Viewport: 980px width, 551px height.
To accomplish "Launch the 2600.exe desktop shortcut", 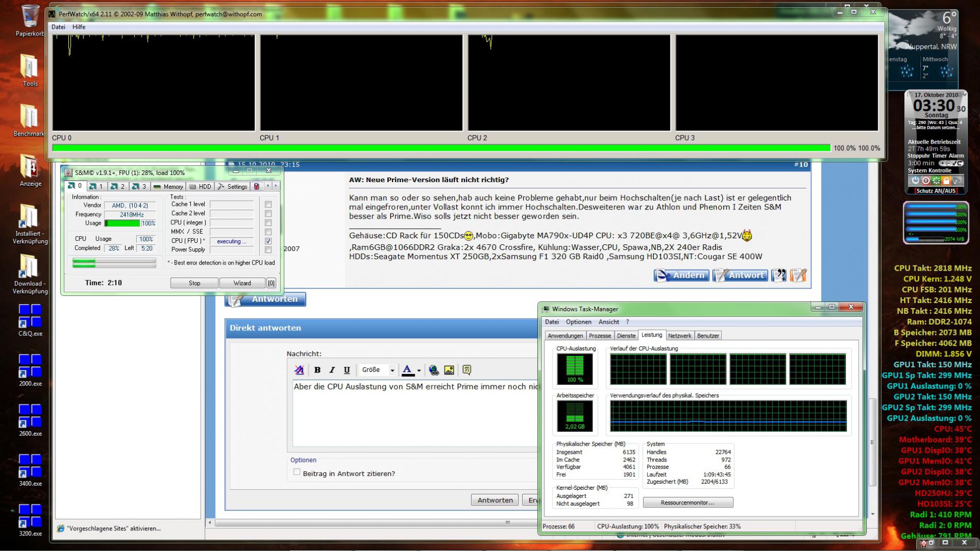I will coord(30,420).
